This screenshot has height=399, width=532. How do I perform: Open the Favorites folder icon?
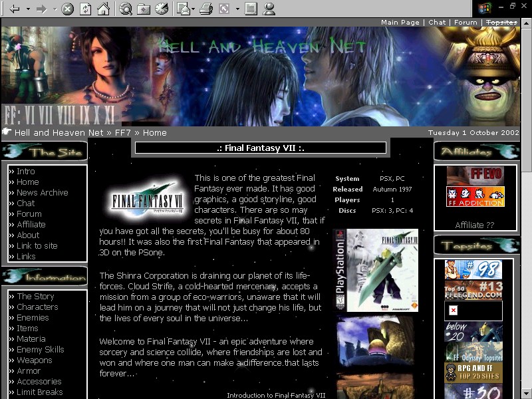(x=144, y=9)
